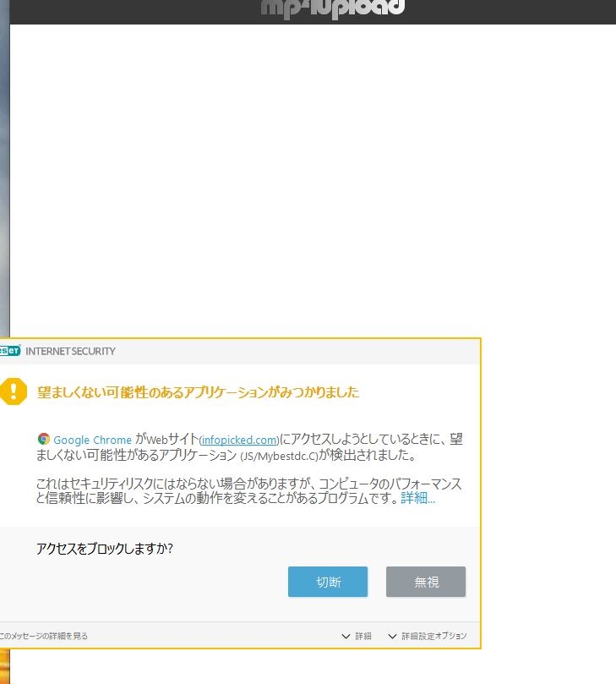This screenshot has width=616, height=684.
Task: Click the ESET logo in alert header
Action: (9, 351)
